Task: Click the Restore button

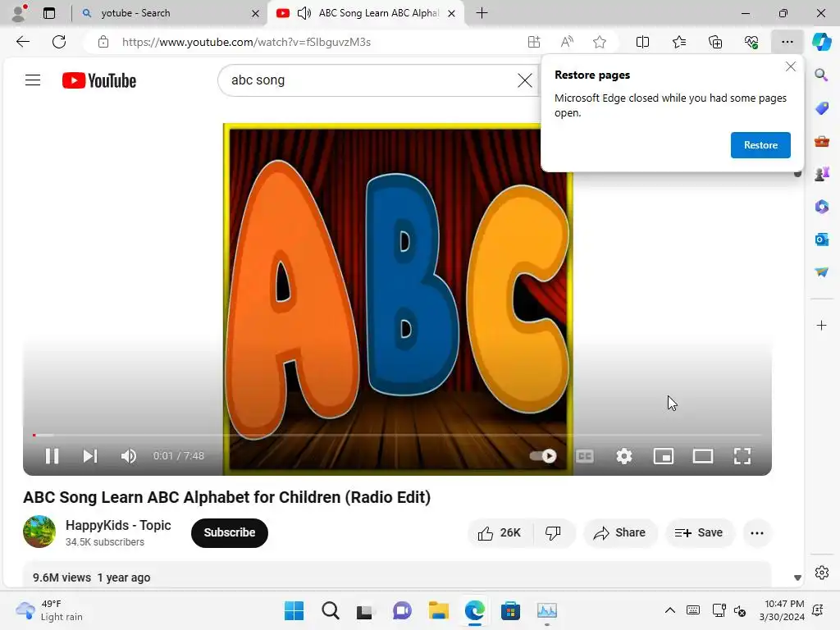Action: click(760, 145)
